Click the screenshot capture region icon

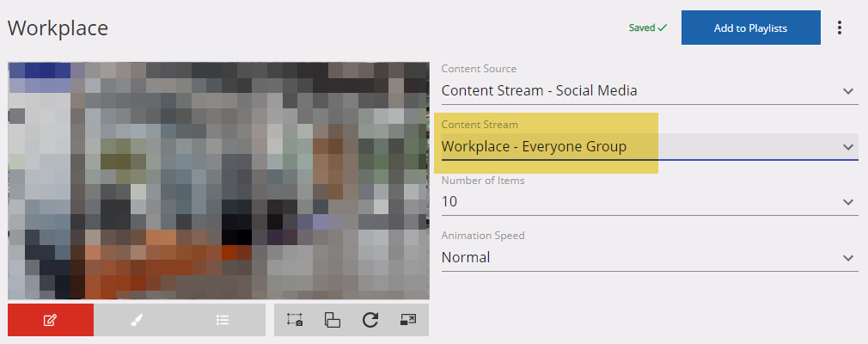295,320
